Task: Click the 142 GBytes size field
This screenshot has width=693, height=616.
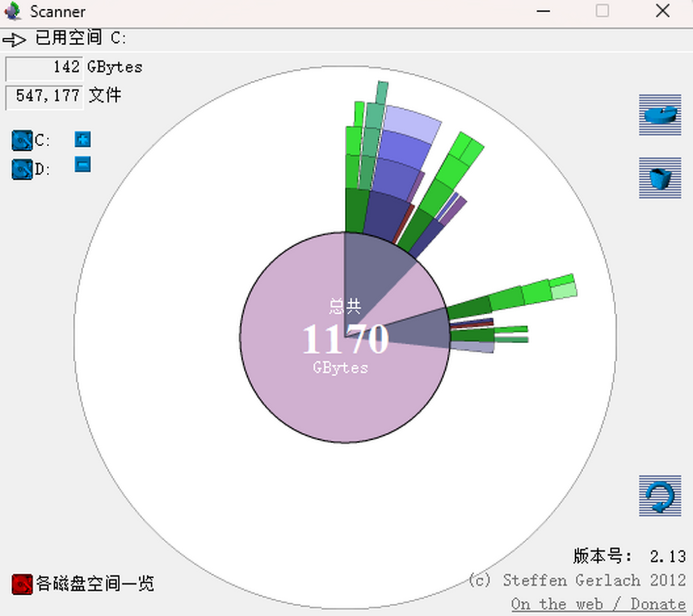Action: [x=44, y=68]
